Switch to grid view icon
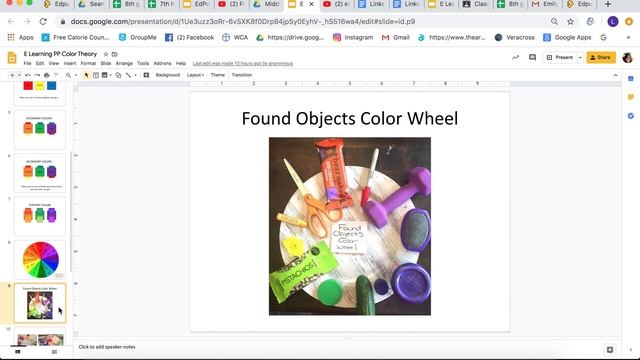 click(54, 351)
